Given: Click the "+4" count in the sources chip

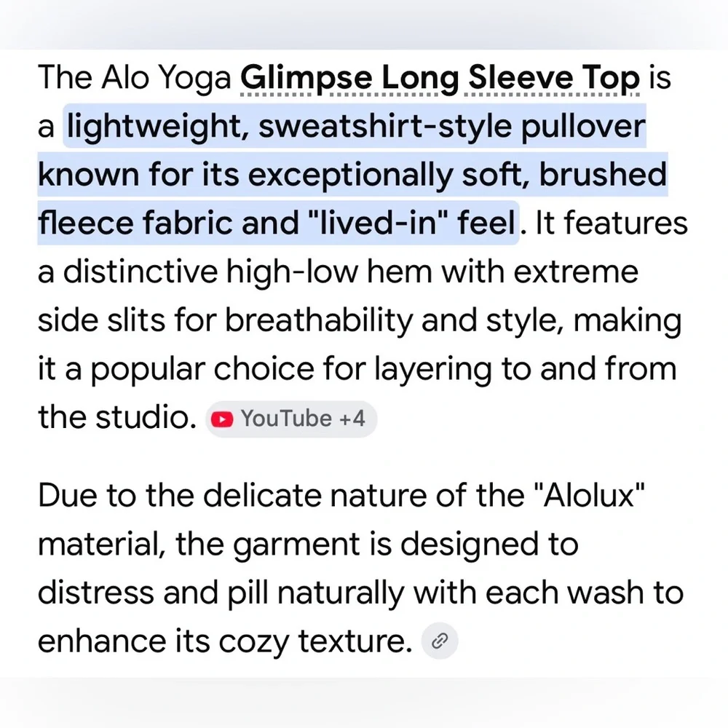Looking at the screenshot, I should pyautogui.click(x=352, y=419).
